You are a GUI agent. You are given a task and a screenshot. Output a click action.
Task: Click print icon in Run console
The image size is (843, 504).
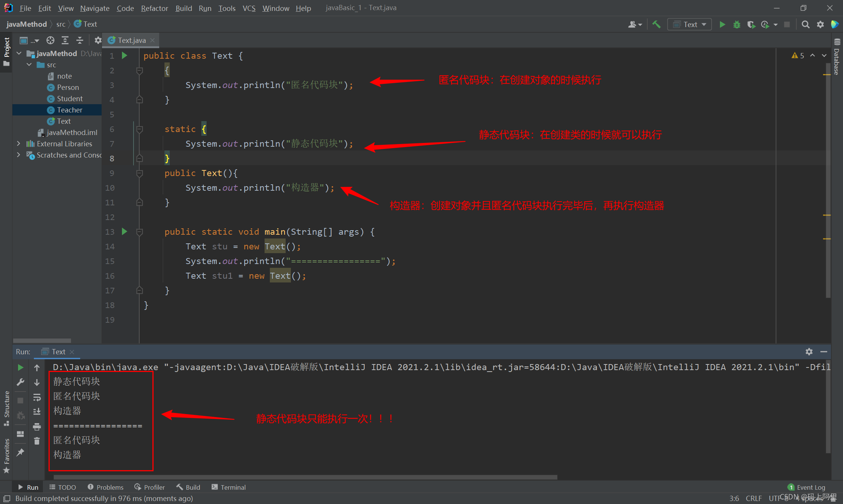pyautogui.click(x=37, y=427)
